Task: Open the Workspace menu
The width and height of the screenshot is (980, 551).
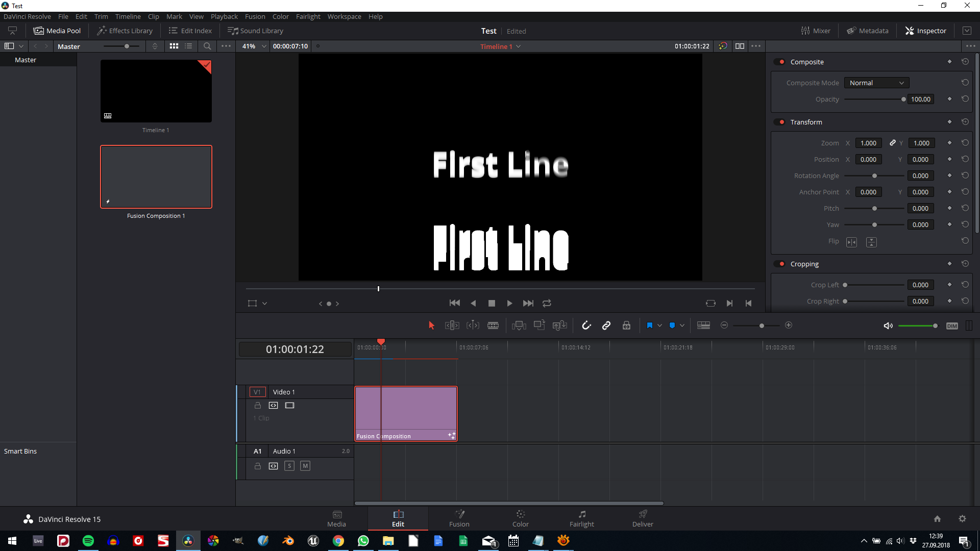Action: click(344, 16)
